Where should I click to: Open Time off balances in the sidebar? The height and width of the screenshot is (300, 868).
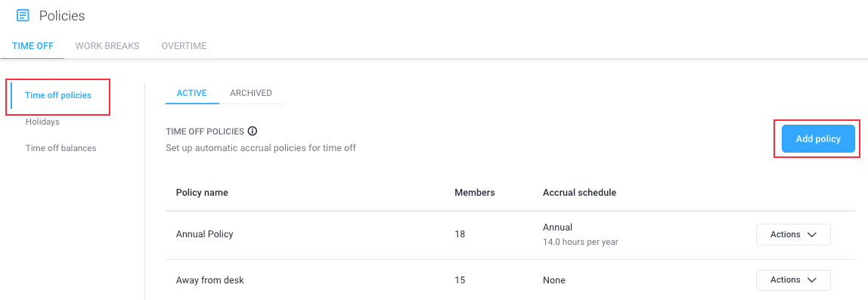click(x=61, y=148)
